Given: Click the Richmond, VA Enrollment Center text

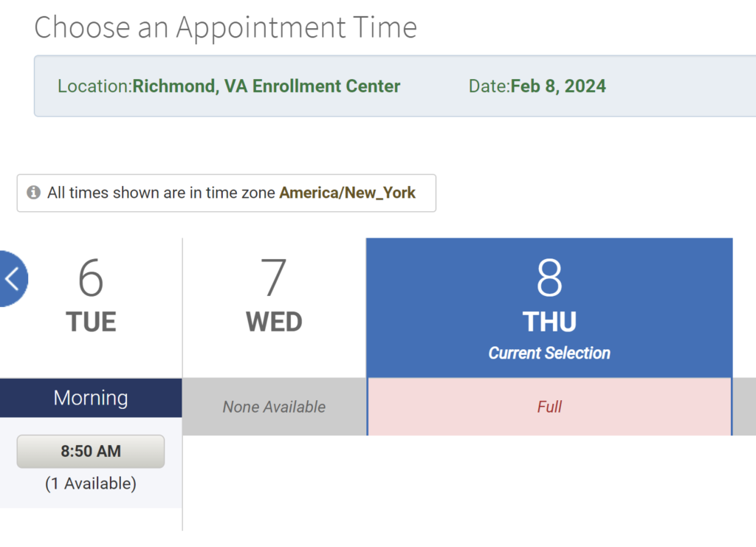Looking at the screenshot, I should tap(267, 86).
